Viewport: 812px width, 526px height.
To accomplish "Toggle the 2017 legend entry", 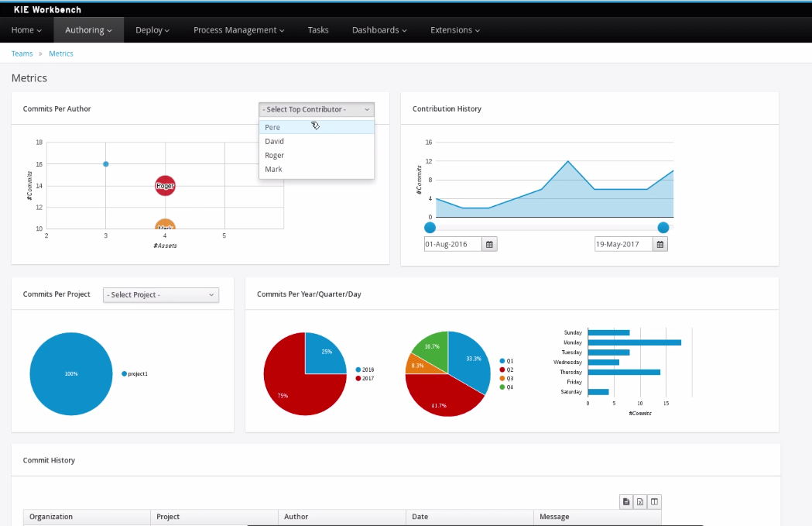I will click(x=365, y=378).
